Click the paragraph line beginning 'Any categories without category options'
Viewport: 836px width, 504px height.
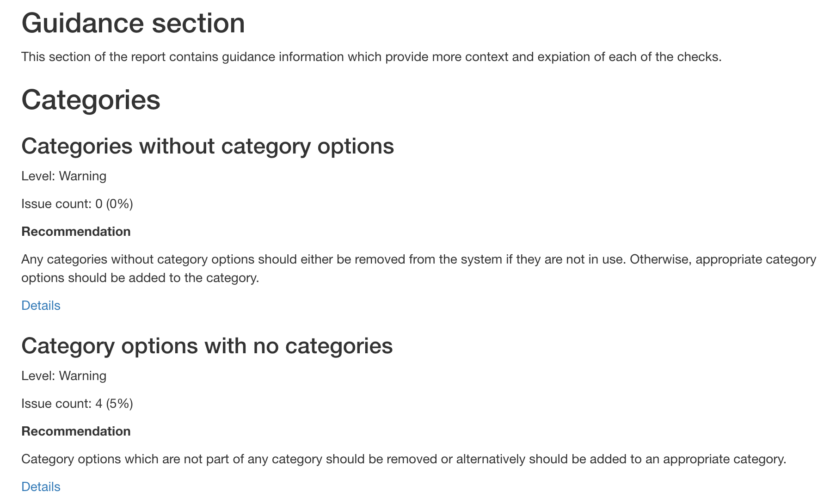pos(418,259)
